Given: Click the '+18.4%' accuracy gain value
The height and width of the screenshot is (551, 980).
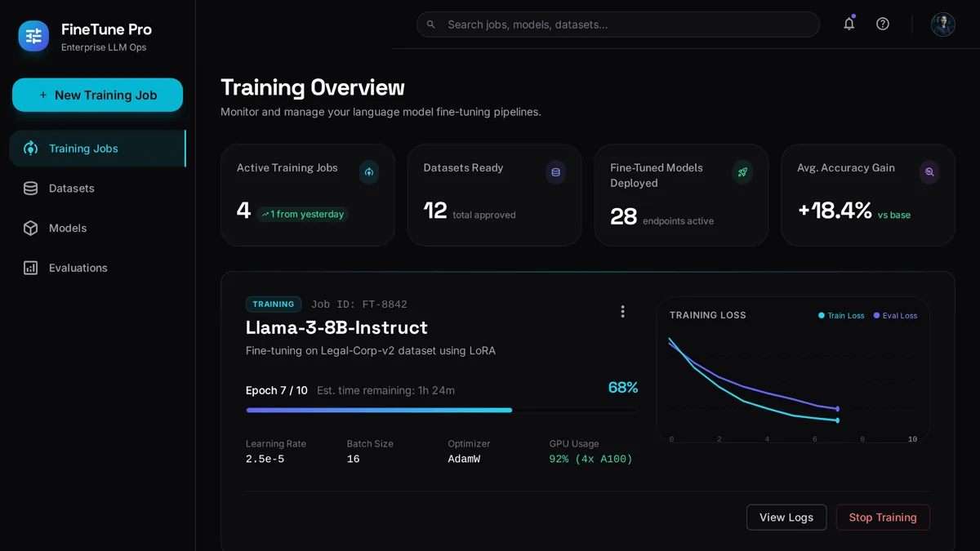Looking at the screenshot, I should (x=835, y=211).
